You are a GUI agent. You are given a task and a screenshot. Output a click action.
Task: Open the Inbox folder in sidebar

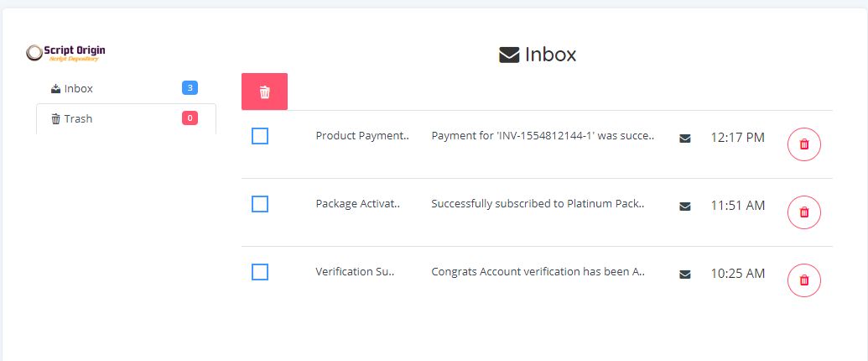[x=78, y=88]
